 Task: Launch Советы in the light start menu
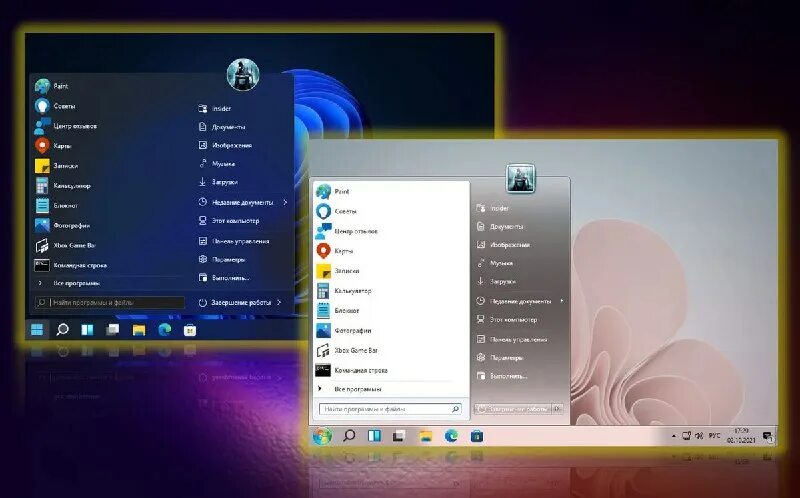tap(336, 212)
